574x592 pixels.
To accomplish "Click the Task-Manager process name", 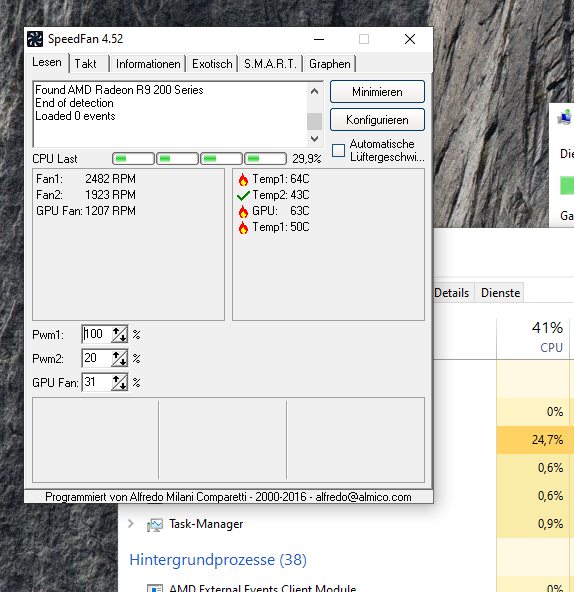I will pyautogui.click(x=206, y=524).
